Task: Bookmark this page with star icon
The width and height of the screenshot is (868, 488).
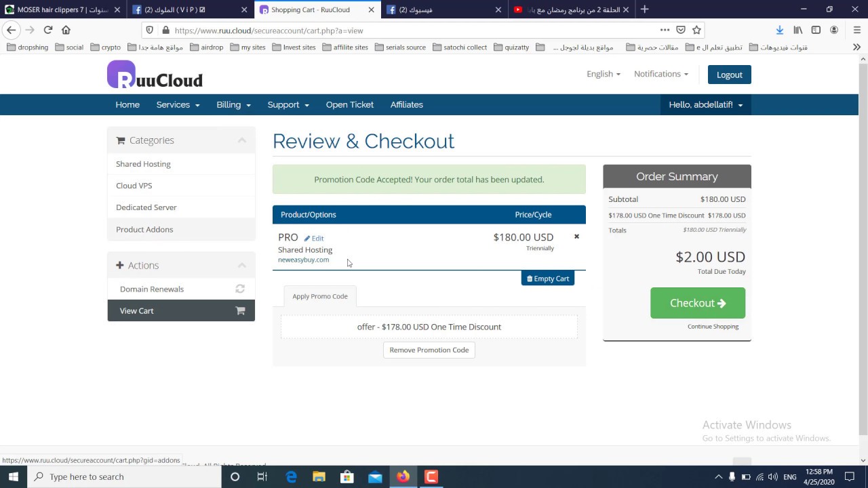Action: pos(696,30)
